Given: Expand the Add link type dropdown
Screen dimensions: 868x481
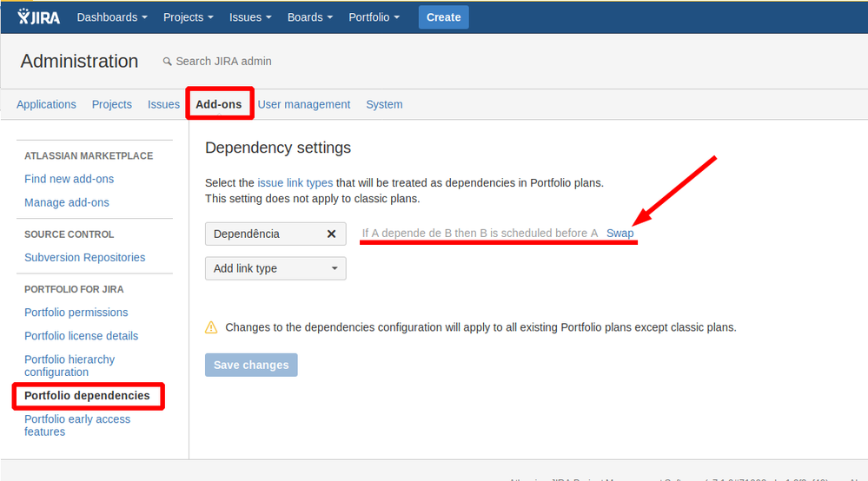Looking at the screenshot, I should click(275, 268).
